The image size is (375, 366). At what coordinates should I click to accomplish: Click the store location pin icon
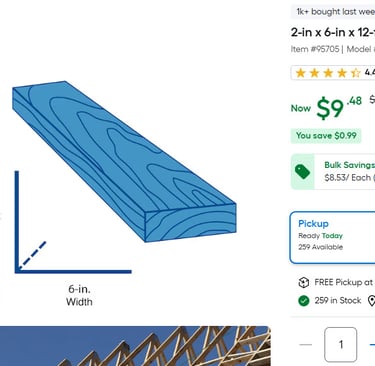coord(371,301)
